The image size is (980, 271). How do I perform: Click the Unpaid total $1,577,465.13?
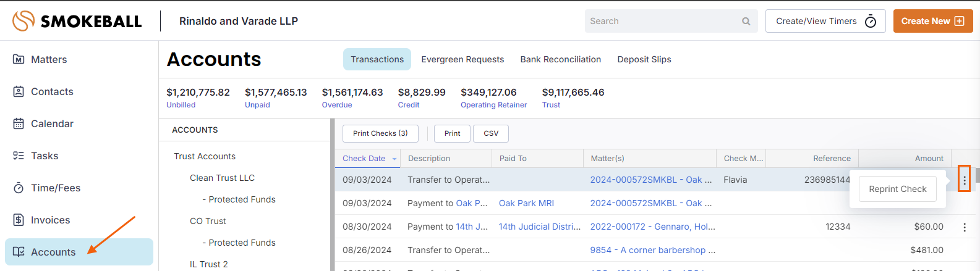pyautogui.click(x=276, y=98)
